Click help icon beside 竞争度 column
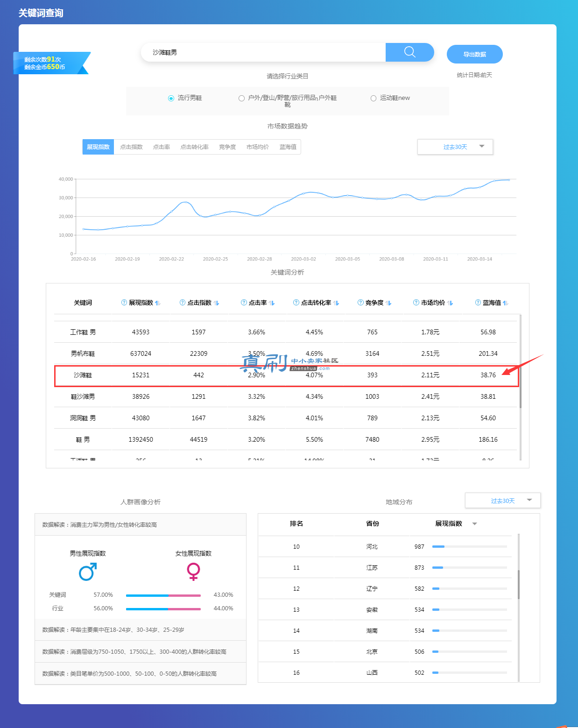The width and height of the screenshot is (578, 728). (x=360, y=303)
